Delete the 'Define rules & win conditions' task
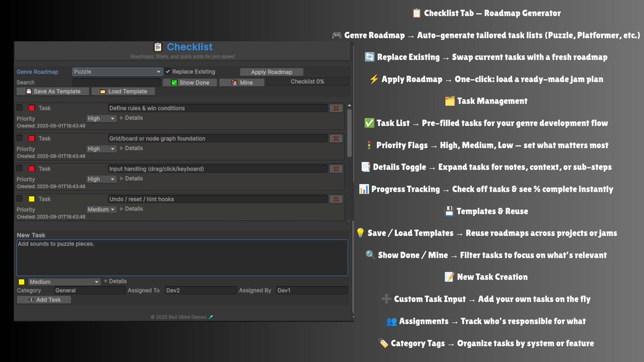This screenshot has height=362, width=644. 336,108
